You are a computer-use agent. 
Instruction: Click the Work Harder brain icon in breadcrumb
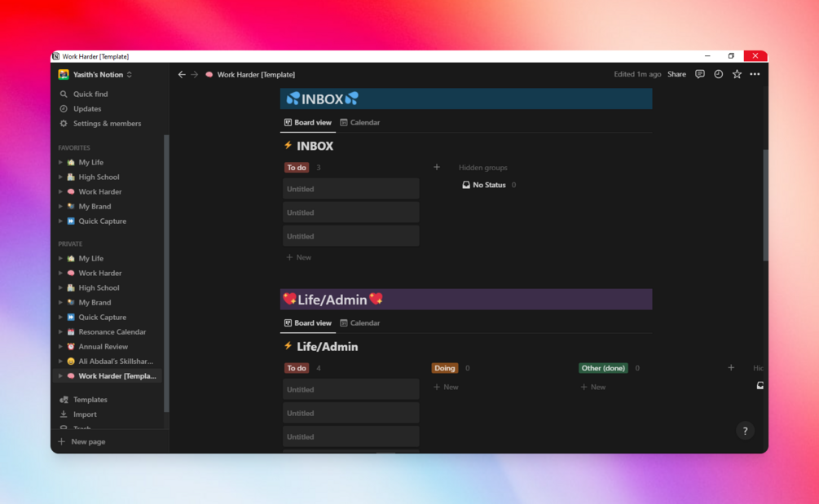209,75
